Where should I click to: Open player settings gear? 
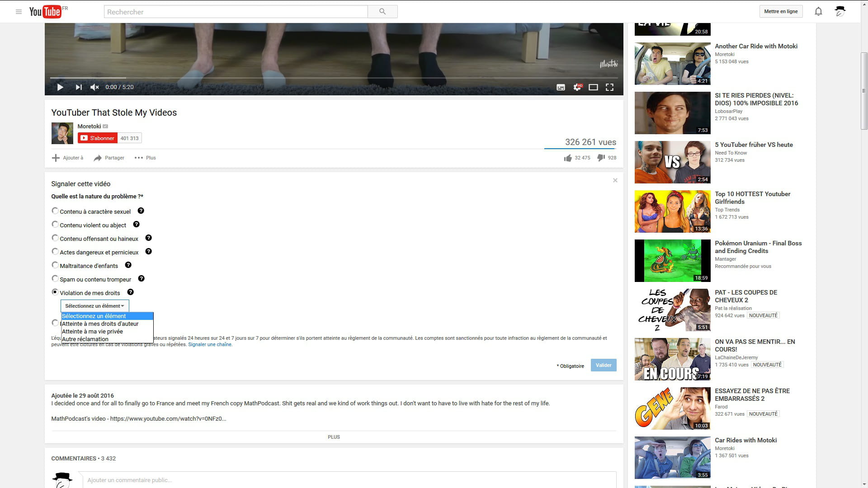click(x=577, y=87)
